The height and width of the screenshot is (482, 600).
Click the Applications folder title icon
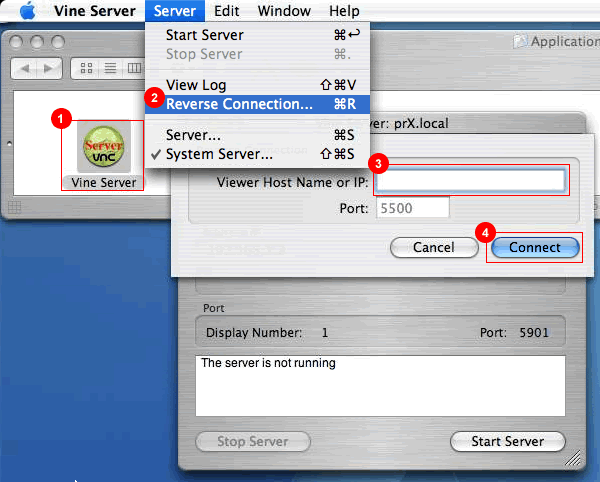click(520, 41)
